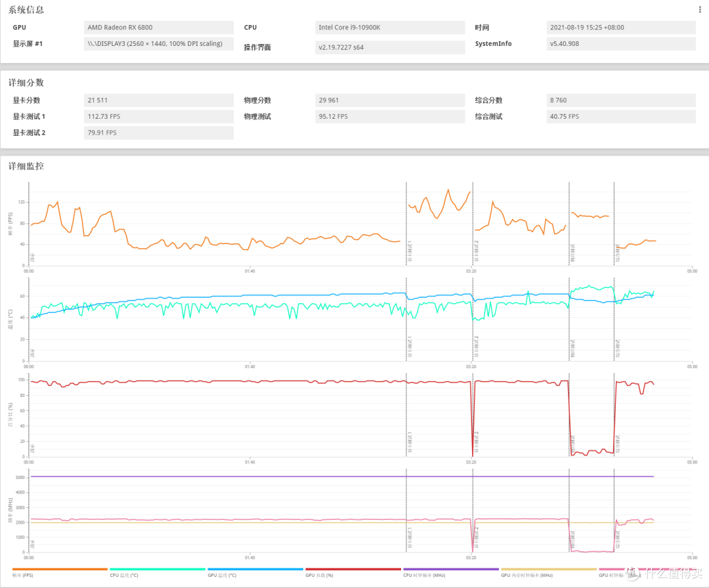Click the time value 2021-08-19 15:25 +08:00
Screen dimensions: 709x588
coord(621,28)
